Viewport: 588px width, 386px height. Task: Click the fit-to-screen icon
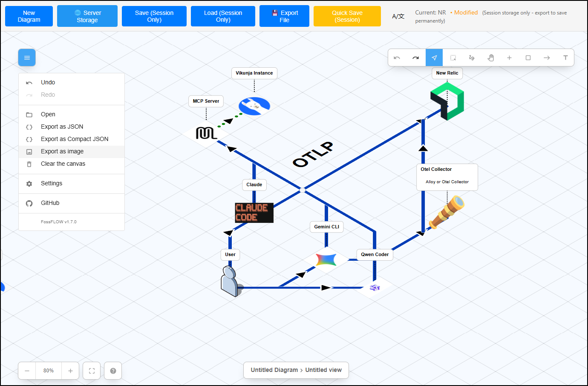[x=92, y=371]
